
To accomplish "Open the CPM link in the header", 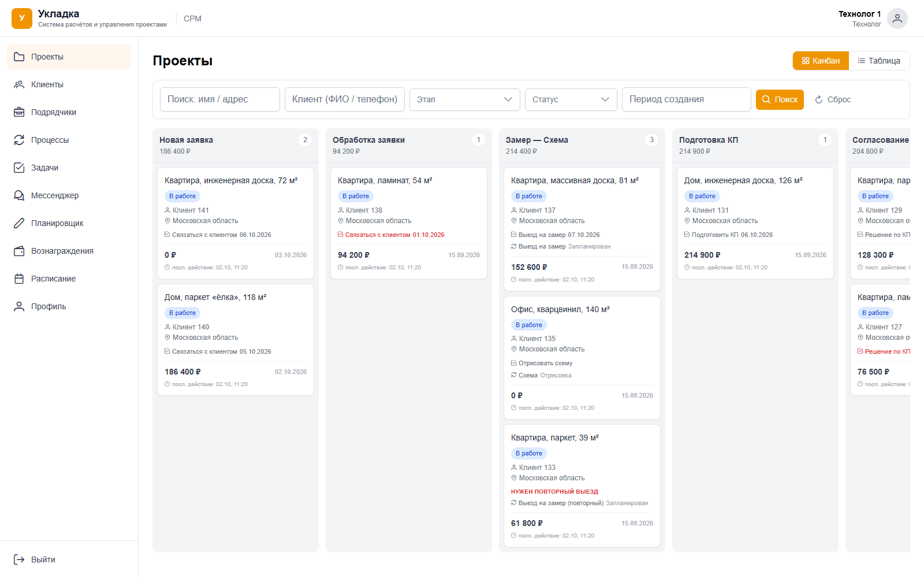I will (192, 18).
